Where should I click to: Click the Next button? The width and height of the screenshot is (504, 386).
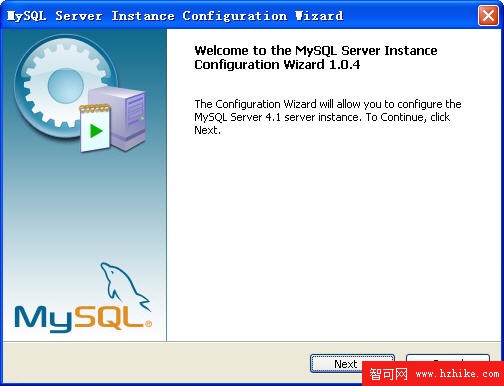pyautogui.click(x=352, y=364)
